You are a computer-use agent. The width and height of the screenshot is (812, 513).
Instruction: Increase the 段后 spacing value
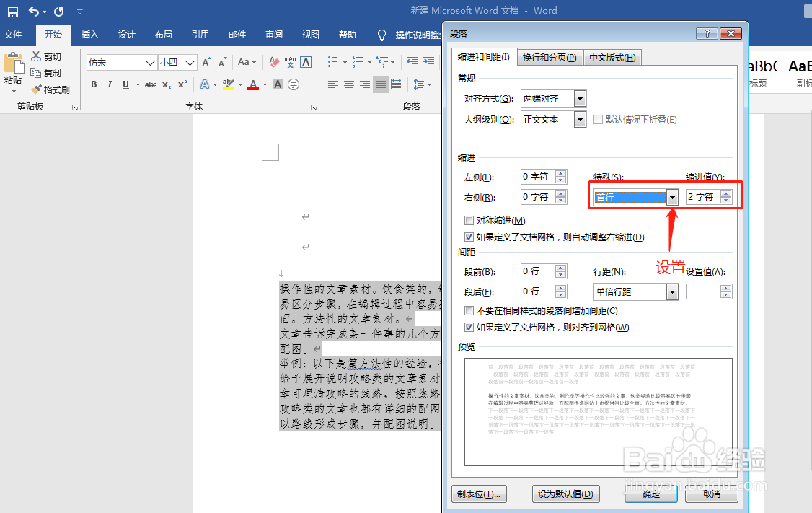[x=560, y=289]
